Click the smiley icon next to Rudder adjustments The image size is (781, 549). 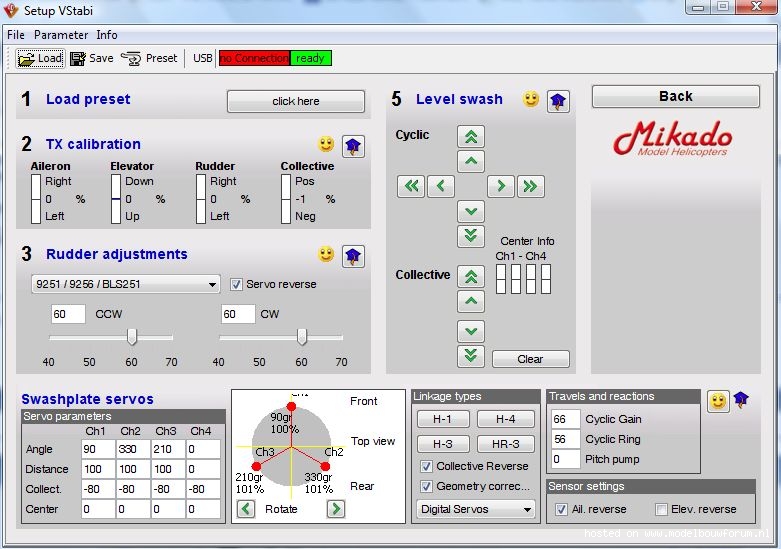(326, 254)
